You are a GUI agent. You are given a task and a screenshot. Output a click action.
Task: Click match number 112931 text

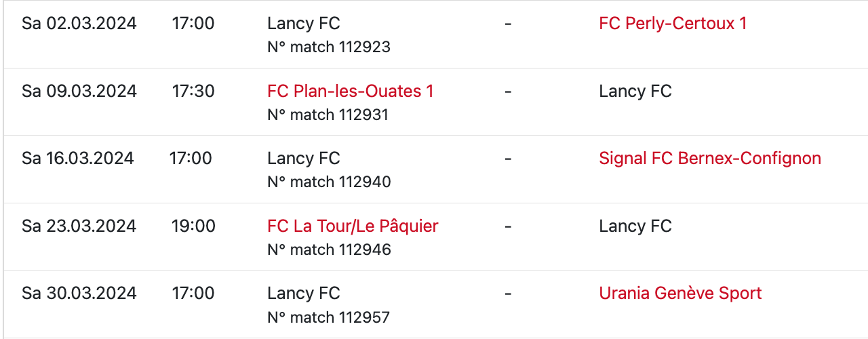[x=328, y=115]
